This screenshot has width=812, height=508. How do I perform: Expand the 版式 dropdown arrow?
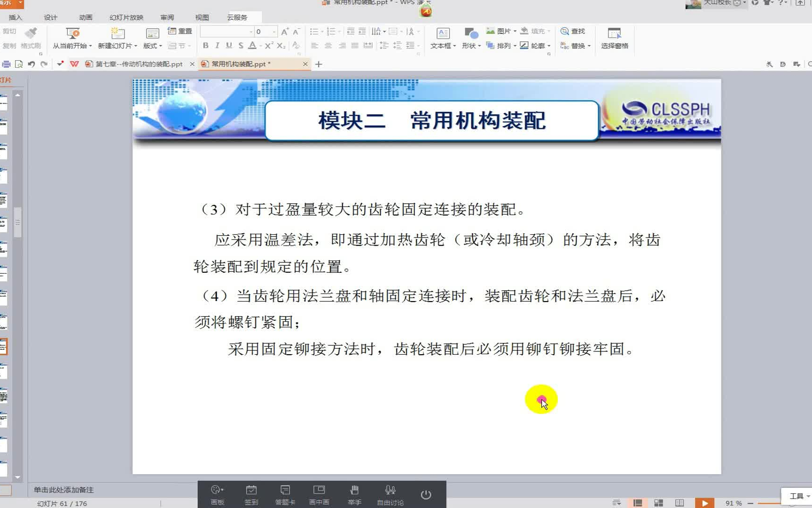pyautogui.click(x=160, y=46)
